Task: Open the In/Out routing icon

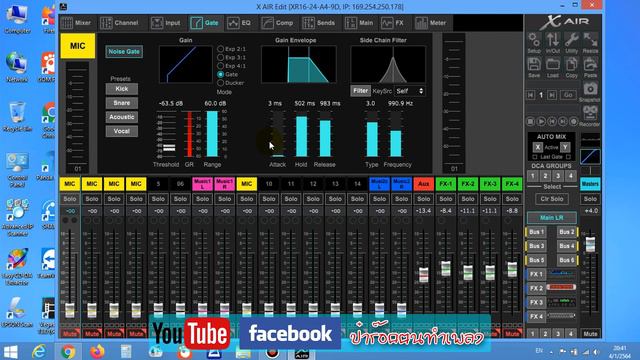Action: pyautogui.click(x=553, y=43)
